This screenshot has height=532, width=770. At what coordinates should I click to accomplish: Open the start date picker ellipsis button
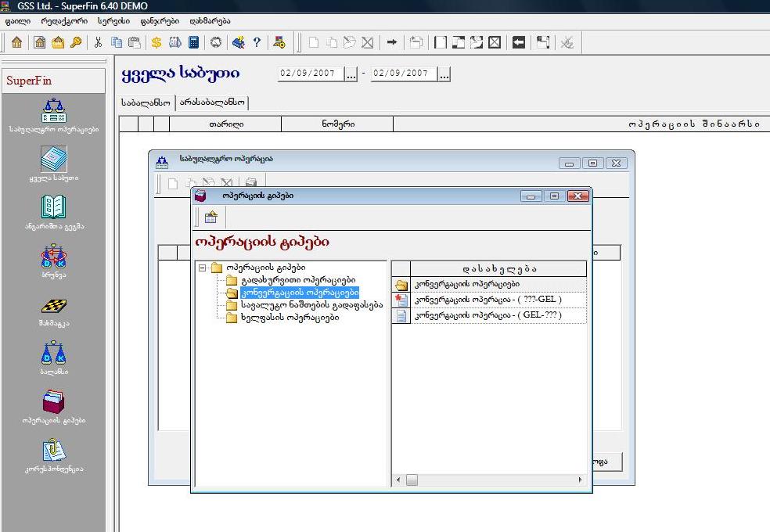pyautogui.click(x=351, y=74)
